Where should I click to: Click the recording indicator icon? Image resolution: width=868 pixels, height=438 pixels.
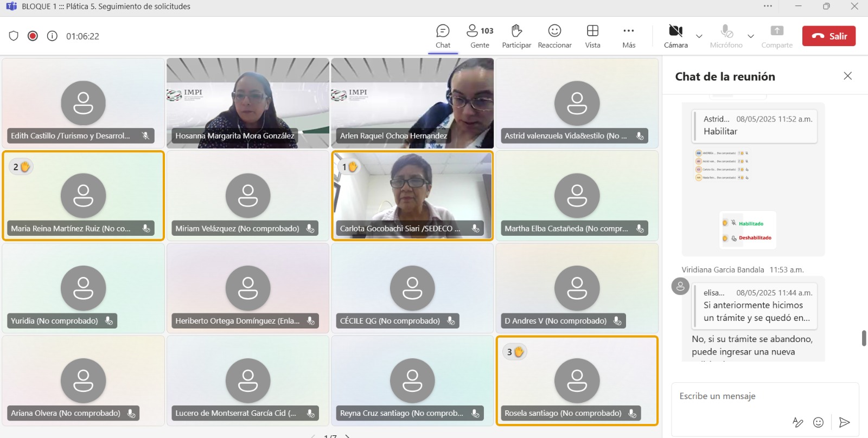[33, 36]
